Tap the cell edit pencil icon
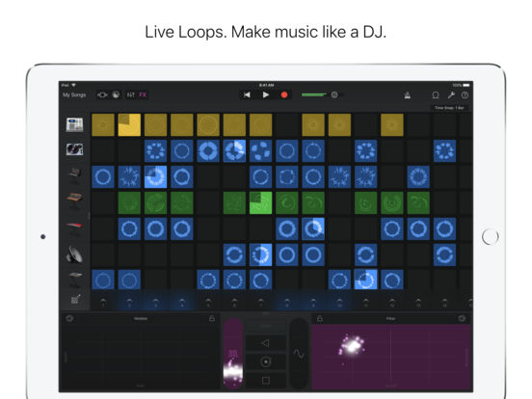The height and width of the screenshot is (399, 532). click(75, 299)
